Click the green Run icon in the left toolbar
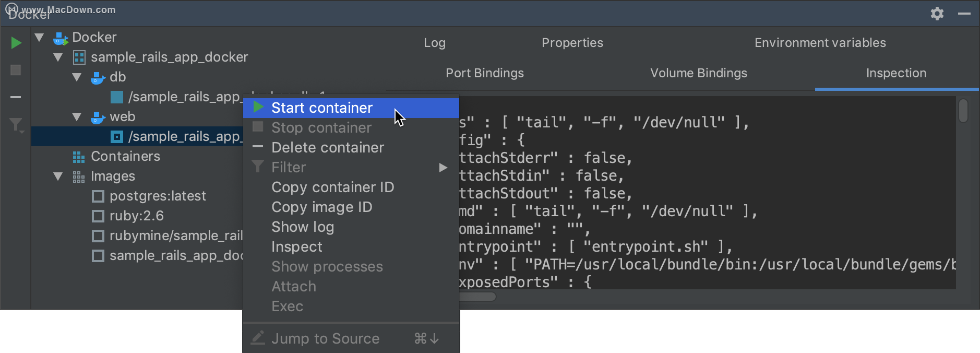The height and width of the screenshot is (353, 980). 16,43
